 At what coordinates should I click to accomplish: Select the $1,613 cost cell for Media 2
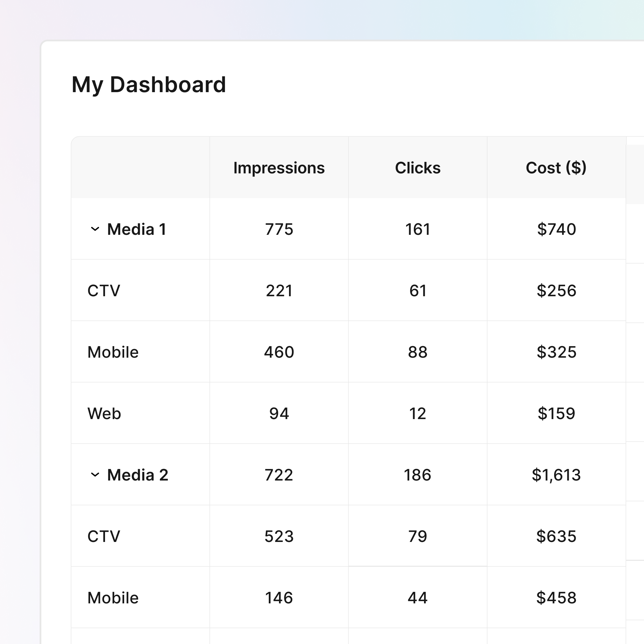[557, 474]
